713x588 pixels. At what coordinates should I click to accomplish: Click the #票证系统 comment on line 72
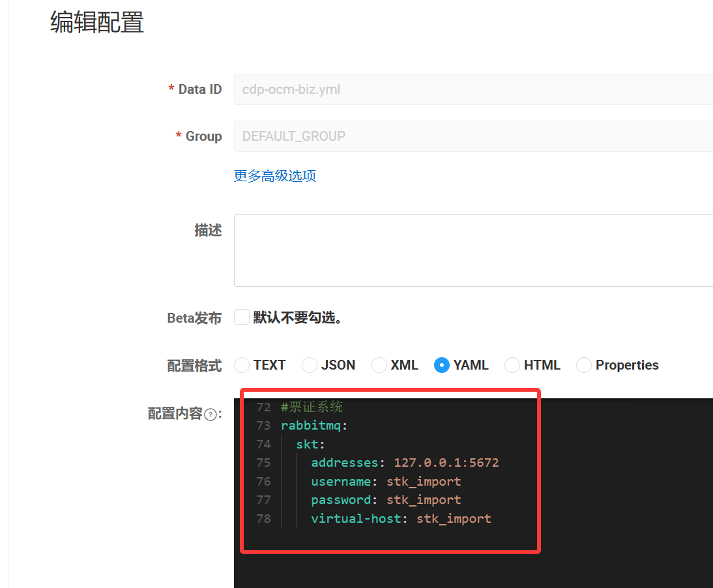click(x=311, y=406)
